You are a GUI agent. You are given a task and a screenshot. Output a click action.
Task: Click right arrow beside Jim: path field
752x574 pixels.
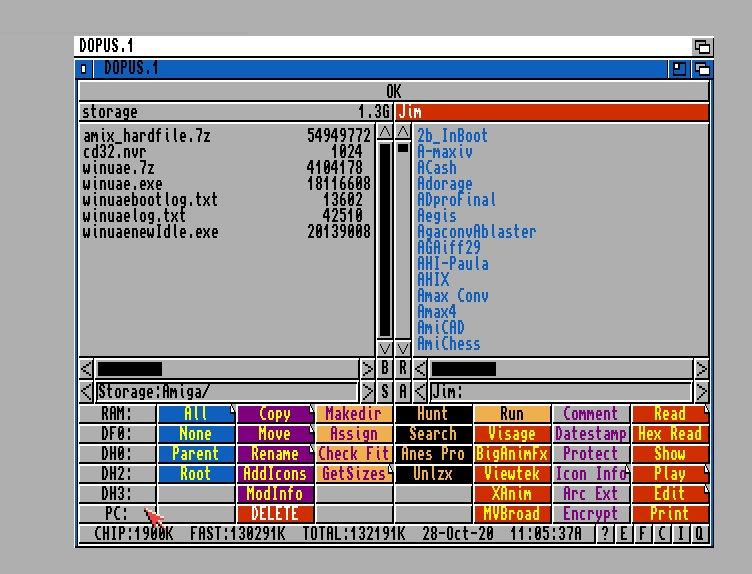[701, 392]
